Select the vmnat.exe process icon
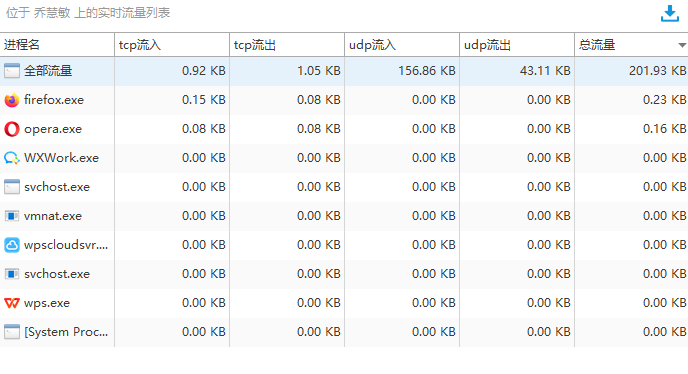Screen dimensions: 688x374 12,216
